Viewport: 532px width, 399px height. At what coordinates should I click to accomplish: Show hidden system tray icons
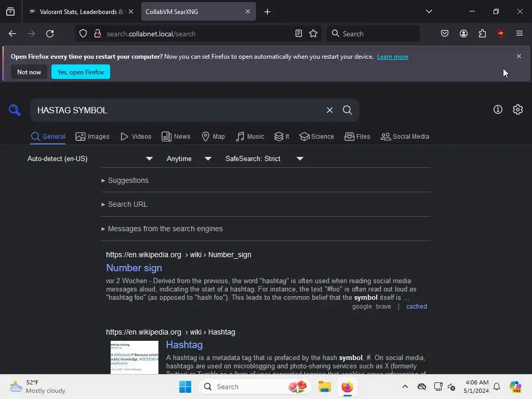(x=405, y=387)
